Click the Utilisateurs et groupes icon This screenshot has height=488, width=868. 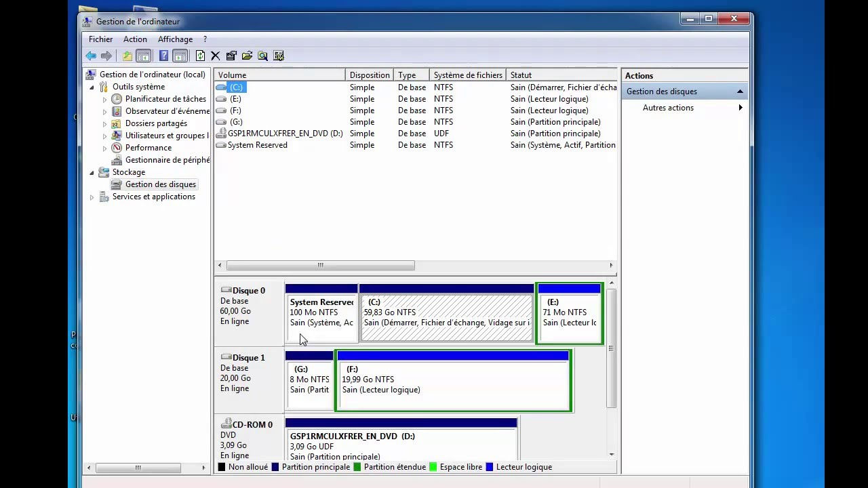tap(117, 136)
